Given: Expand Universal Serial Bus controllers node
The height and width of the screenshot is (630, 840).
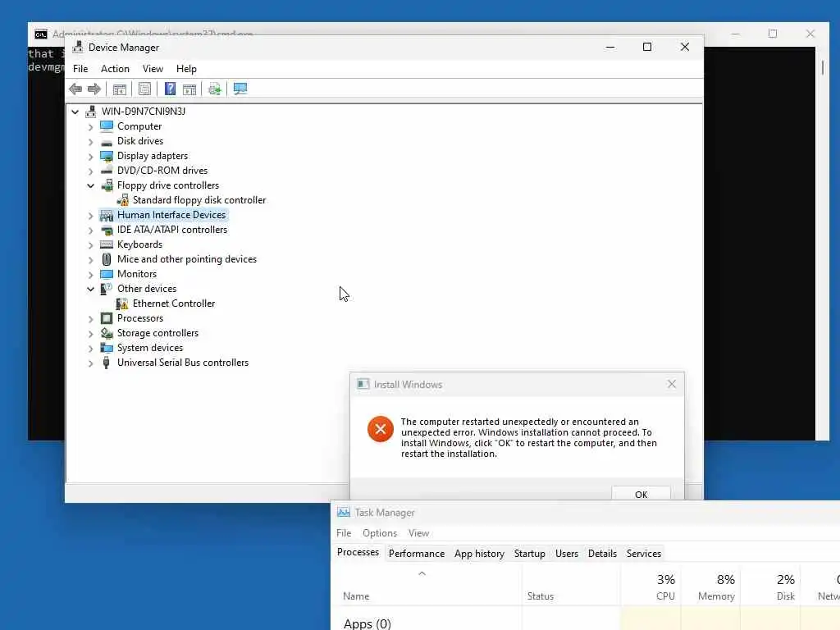Looking at the screenshot, I should 90,363.
